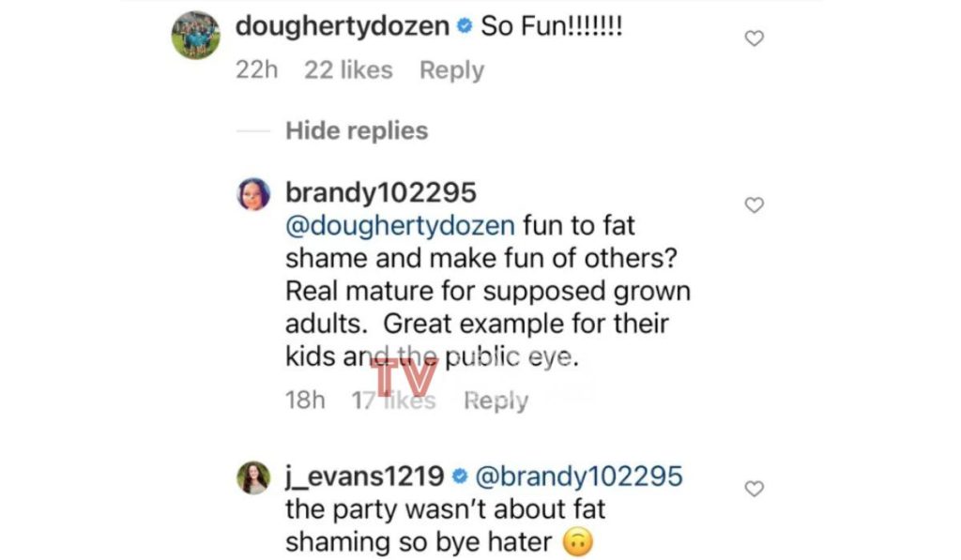Follow @doughertydozen mention in brandy's reply

(400, 226)
